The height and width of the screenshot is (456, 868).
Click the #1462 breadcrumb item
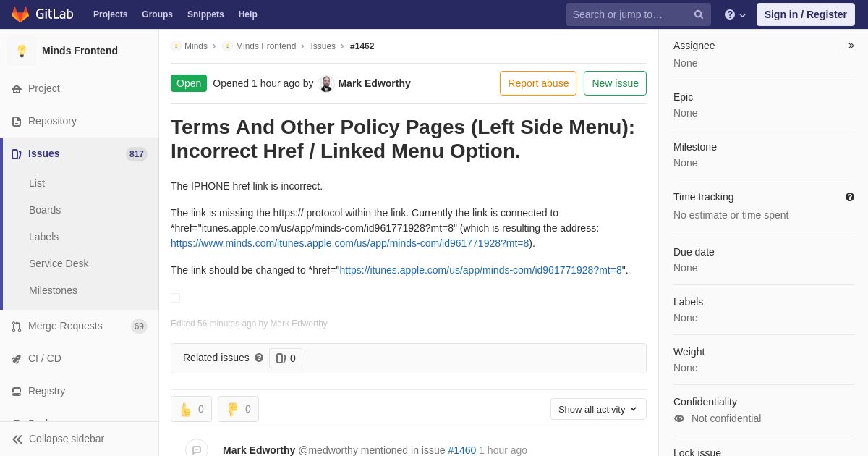[362, 46]
